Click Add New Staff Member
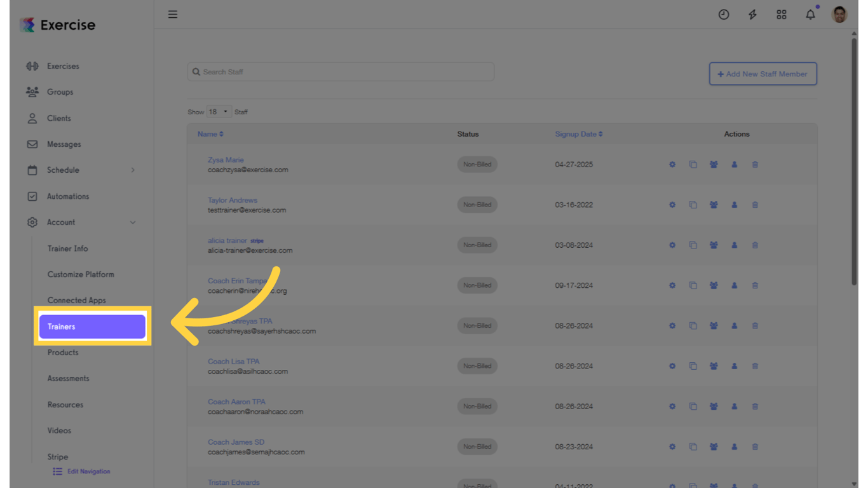 pyautogui.click(x=763, y=74)
